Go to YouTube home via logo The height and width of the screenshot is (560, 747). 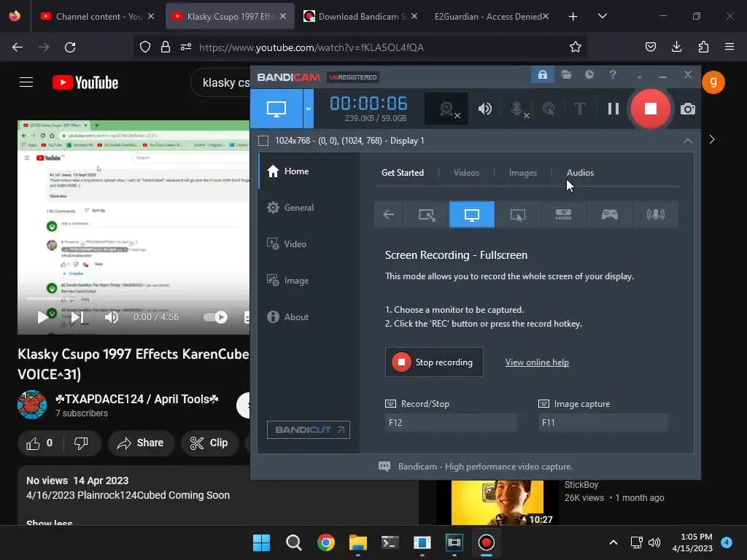85,82
